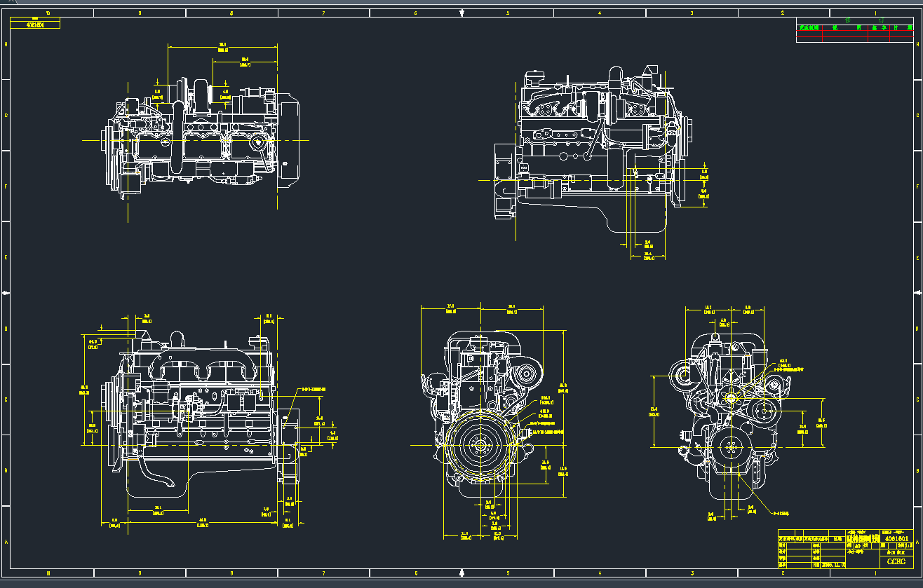The width and height of the screenshot is (923, 588).
Task: Click zone number 5 on the top border
Action: click(x=506, y=11)
